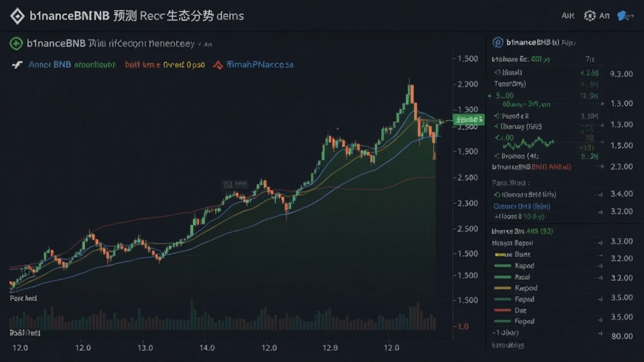Image resolution: width=644 pixels, height=362 pixels.
Task: Click the arrow at the end of the ~1 J(kar) row
Action: pyautogui.click(x=601, y=333)
